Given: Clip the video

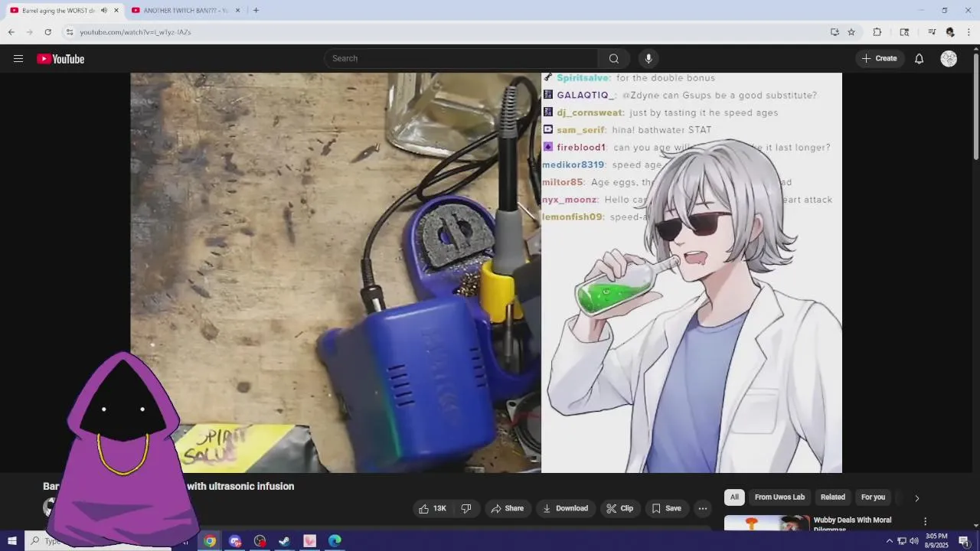Looking at the screenshot, I should [x=619, y=509].
